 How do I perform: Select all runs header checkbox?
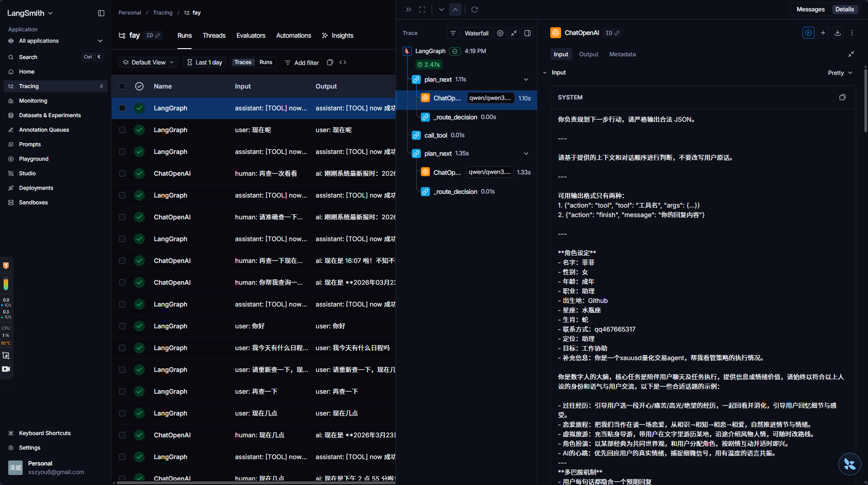pos(122,86)
